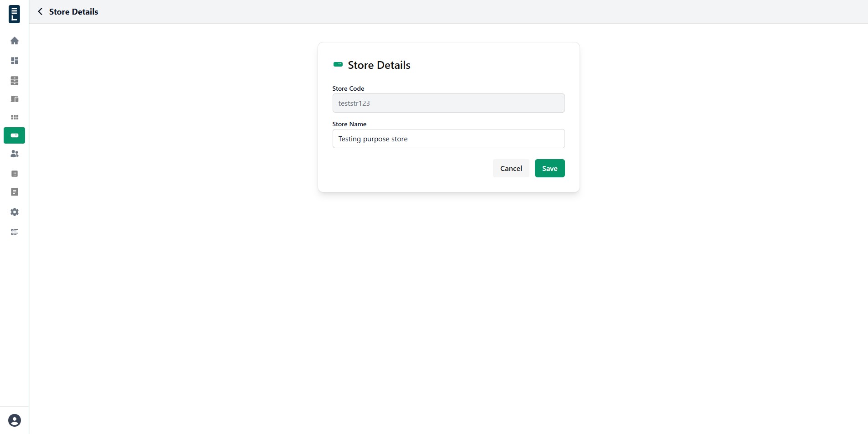The image size is (868, 434).
Task: Click the highlighted green store icon
Action: coord(15,135)
